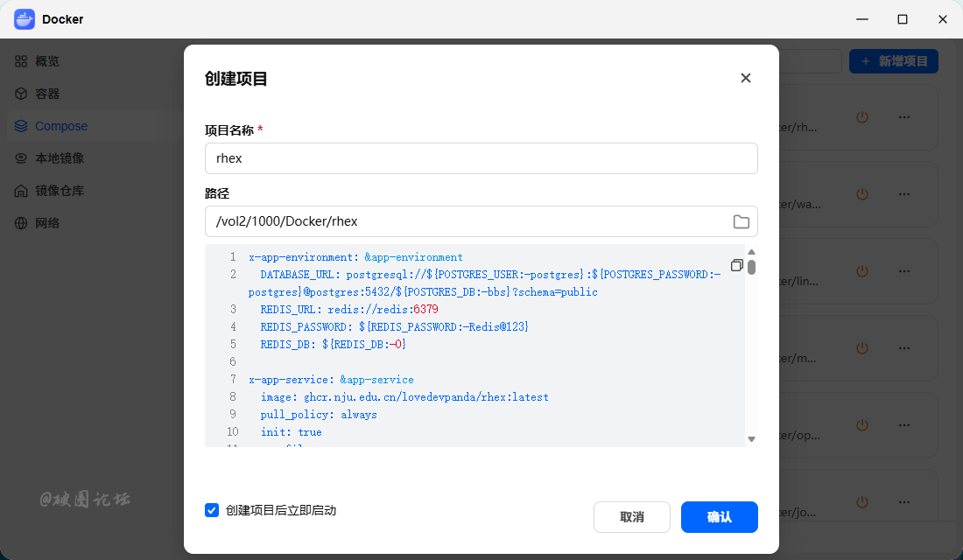
Task: Open the 概览 overview sidebar item
Action: tap(38, 61)
